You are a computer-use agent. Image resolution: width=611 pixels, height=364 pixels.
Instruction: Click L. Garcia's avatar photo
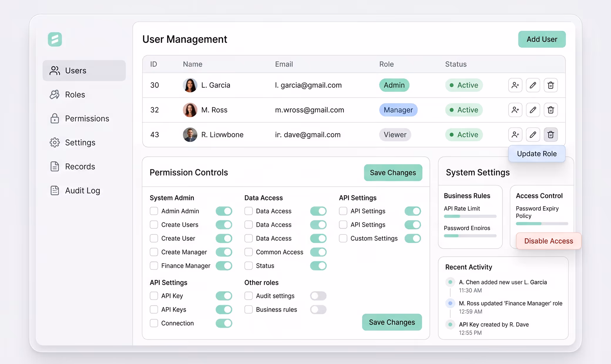point(190,85)
